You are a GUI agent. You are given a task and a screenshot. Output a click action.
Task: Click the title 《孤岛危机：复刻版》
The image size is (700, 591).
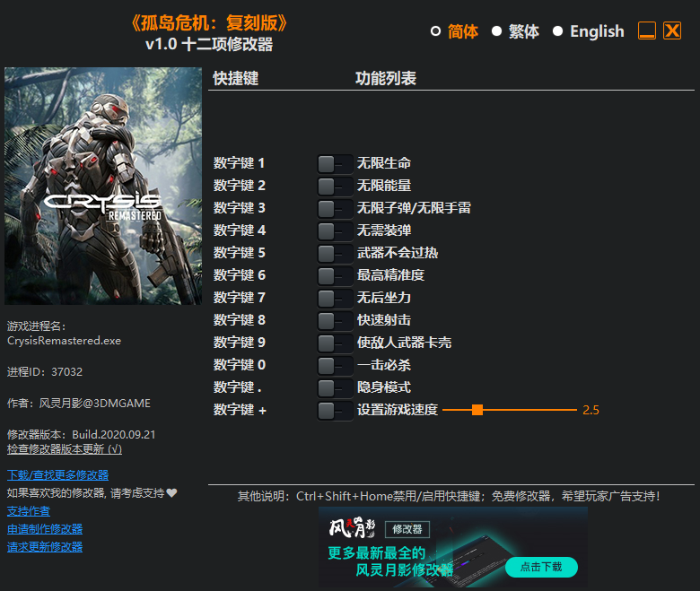tap(209, 22)
